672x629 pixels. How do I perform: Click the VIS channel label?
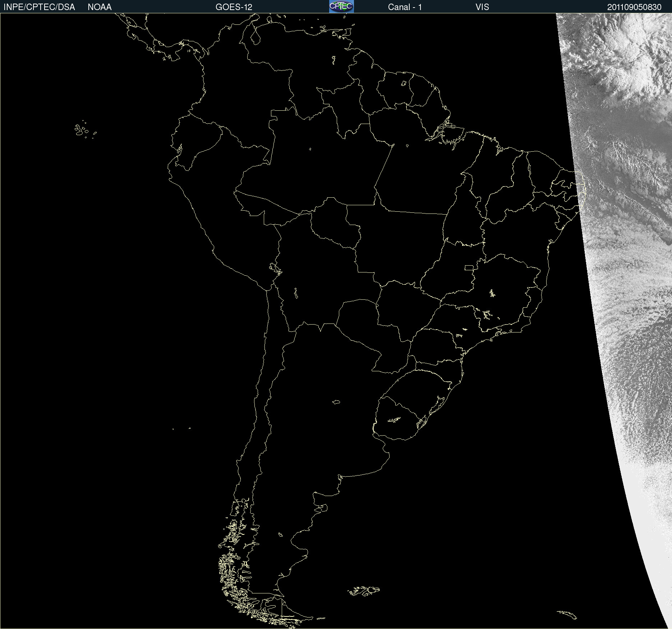pos(482,7)
